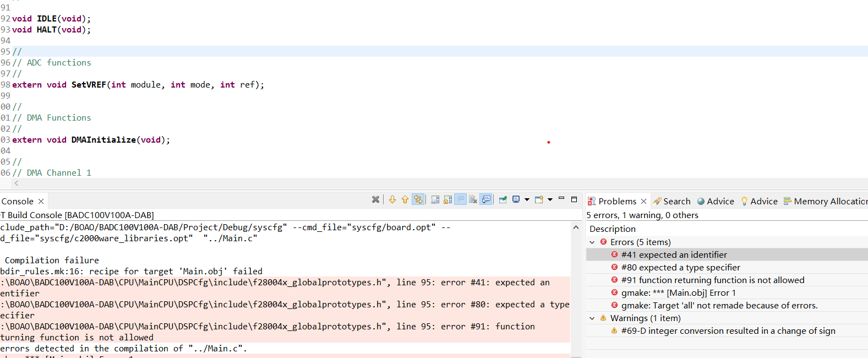
Task: Maximize the Console view panel
Action: (574, 199)
